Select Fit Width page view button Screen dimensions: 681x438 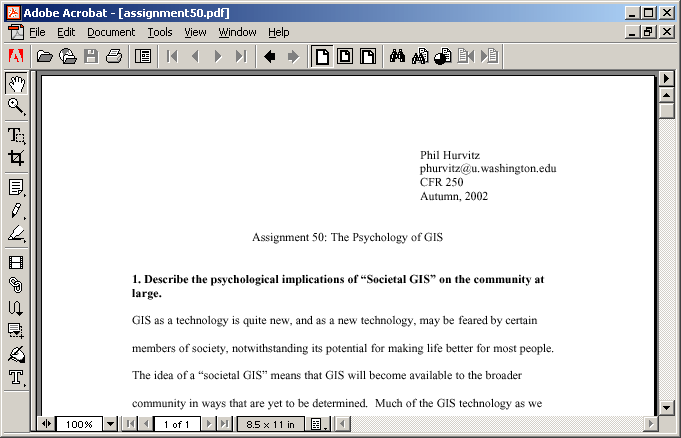(368, 56)
